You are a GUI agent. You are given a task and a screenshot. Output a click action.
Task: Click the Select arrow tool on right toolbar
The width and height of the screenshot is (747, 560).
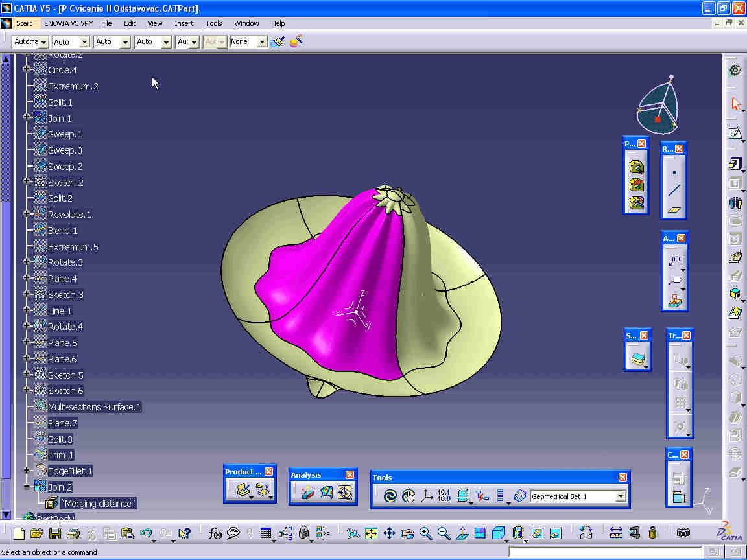(x=735, y=104)
